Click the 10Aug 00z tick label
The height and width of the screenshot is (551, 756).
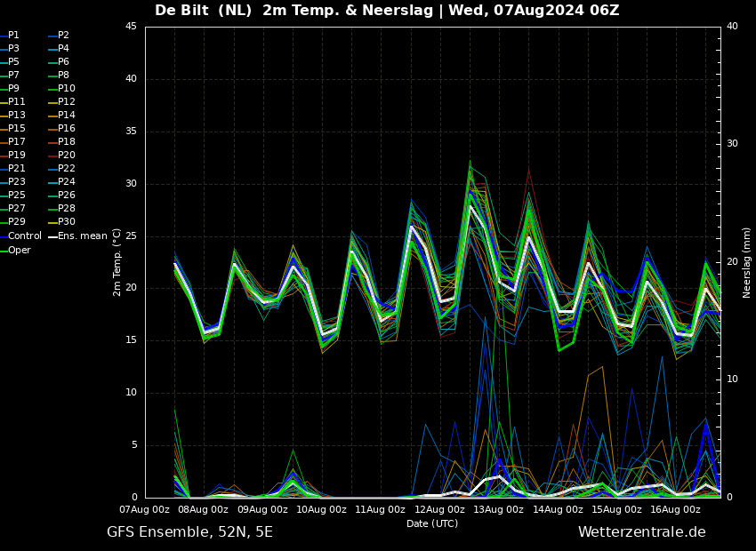pos(322,509)
